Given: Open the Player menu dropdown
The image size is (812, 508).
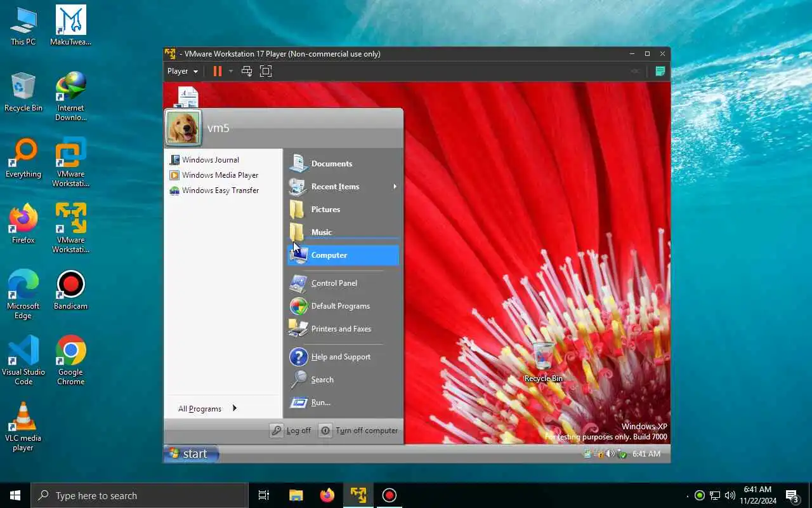Looking at the screenshot, I should [183, 71].
